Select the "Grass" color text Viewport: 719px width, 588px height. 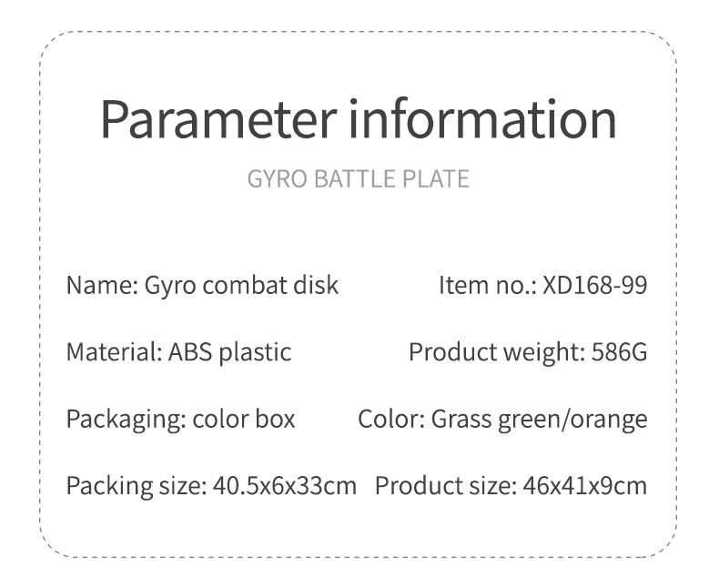tap(461, 419)
